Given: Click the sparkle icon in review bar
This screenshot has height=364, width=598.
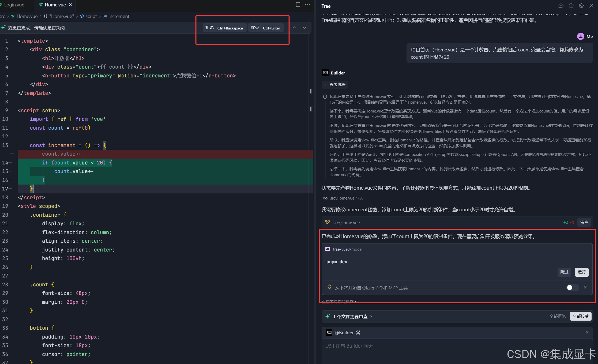Looking at the screenshot, I should click(328, 316).
